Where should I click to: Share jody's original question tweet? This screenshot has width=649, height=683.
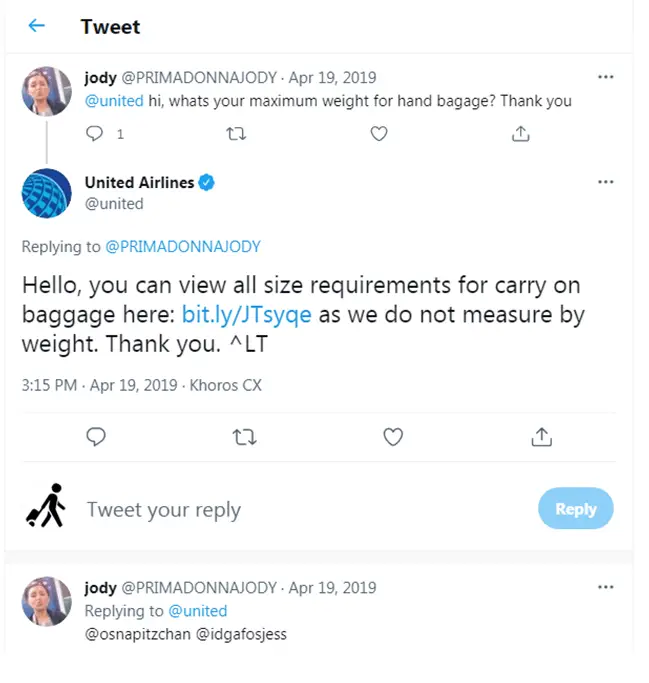point(520,133)
